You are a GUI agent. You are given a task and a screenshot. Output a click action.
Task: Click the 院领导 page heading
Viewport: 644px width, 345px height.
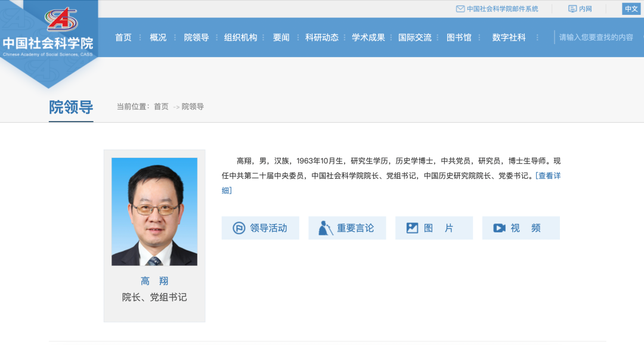[71, 107]
